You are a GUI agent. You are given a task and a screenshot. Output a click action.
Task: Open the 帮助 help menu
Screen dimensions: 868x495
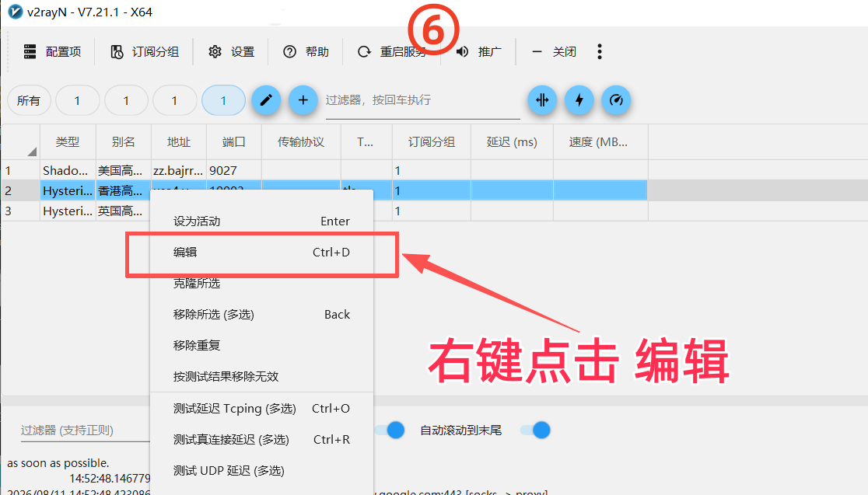point(306,52)
